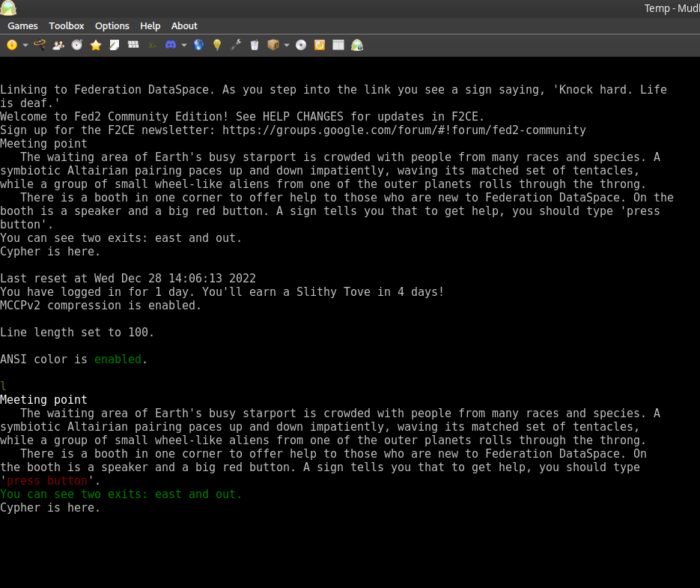The width and height of the screenshot is (700, 588).
Task: Expand the Package Manager dropdown arrow
Action: 287,45
